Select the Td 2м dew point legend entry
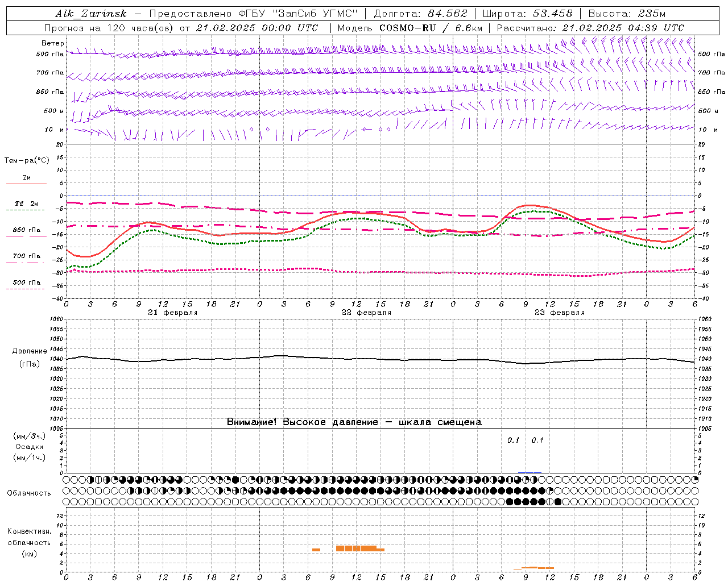The image size is (728, 582). pos(26,203)
